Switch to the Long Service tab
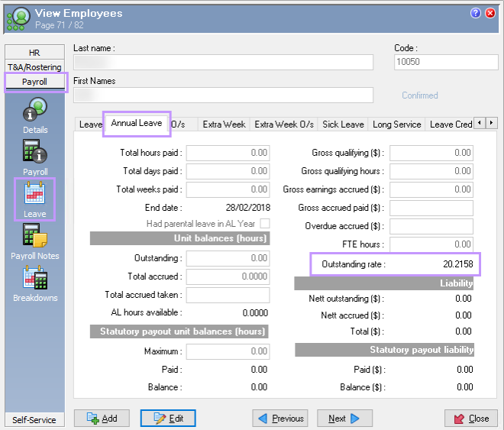The height and width of the screenshot is (430, 504). 396,124
